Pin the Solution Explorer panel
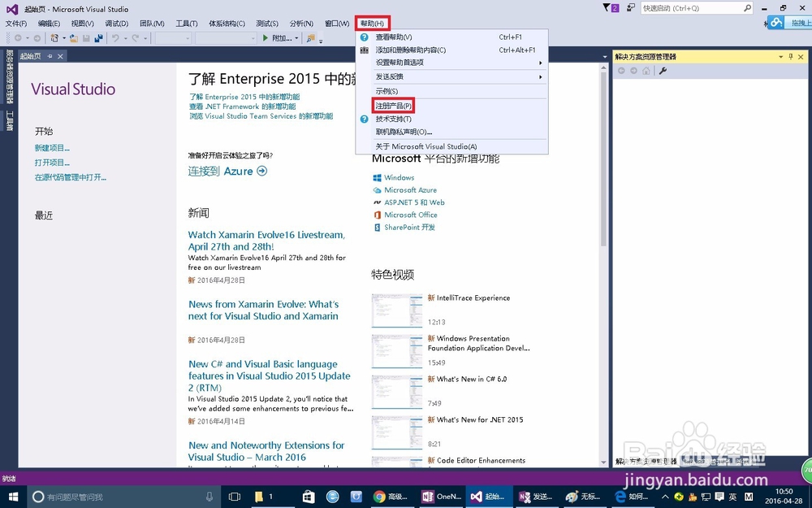This screenshot has width=812, height=508. coord(791,57)
